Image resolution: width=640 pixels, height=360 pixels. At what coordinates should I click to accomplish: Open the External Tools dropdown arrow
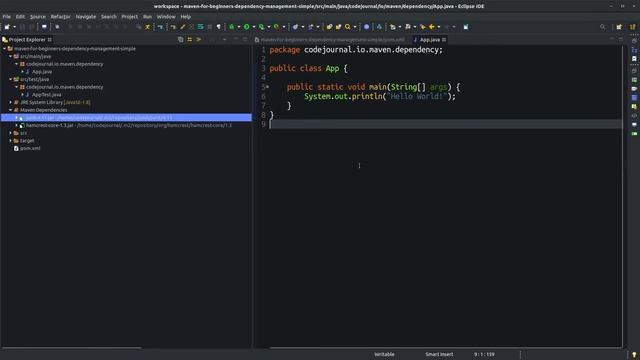[284, 27]
